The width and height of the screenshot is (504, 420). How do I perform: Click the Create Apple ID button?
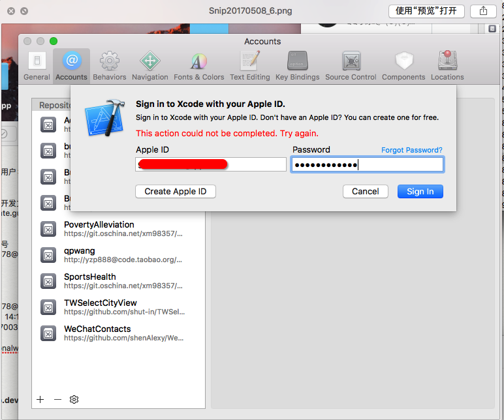175,191
